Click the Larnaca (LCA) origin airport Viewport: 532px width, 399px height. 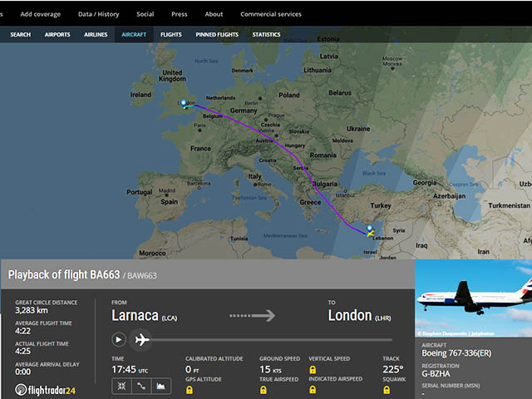coord(145,316)
